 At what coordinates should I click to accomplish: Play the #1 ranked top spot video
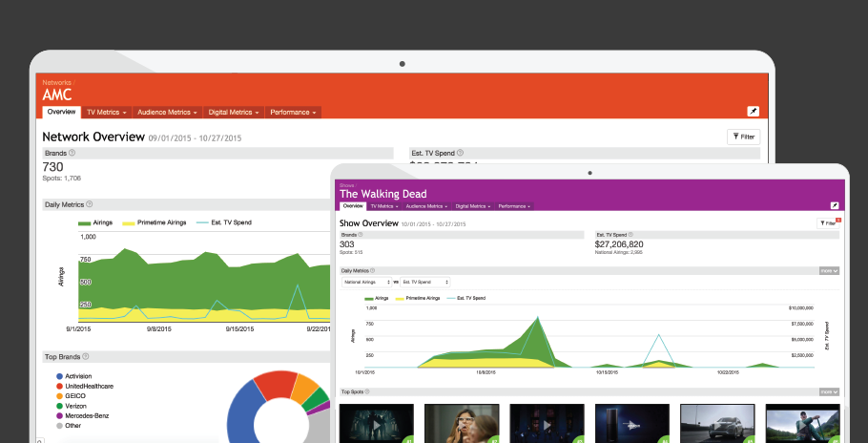click(x=377, y=424)
